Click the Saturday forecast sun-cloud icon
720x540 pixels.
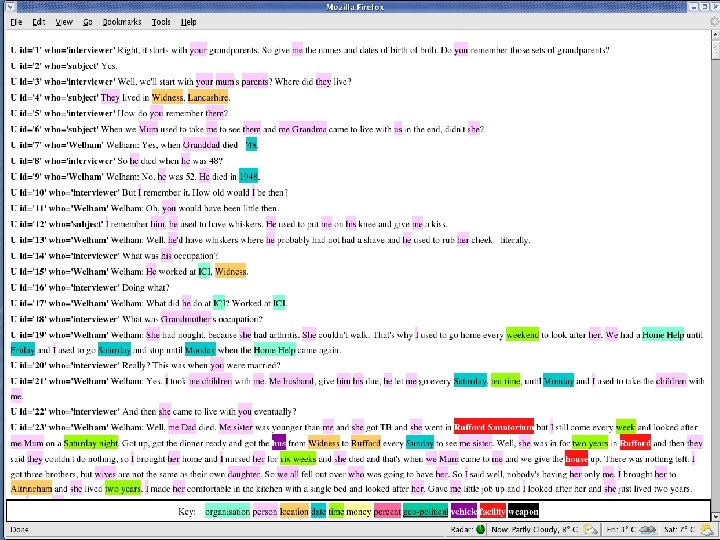click(707, 529)
